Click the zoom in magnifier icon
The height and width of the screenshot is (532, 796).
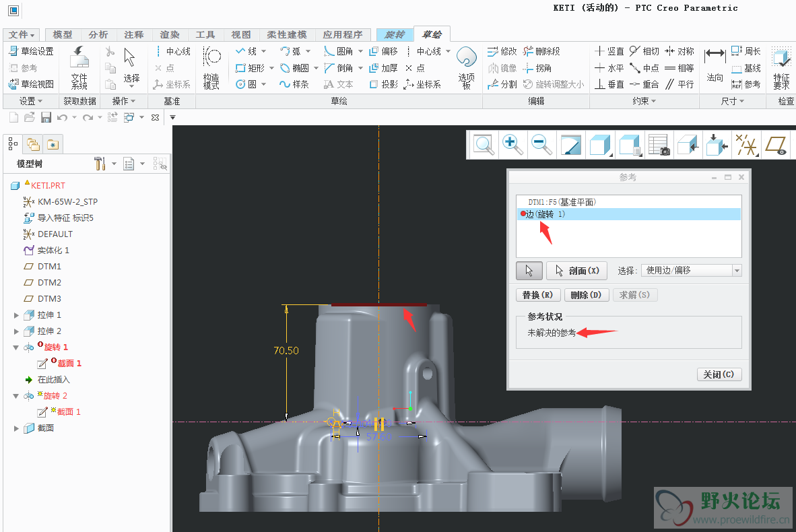coord(512,145)
